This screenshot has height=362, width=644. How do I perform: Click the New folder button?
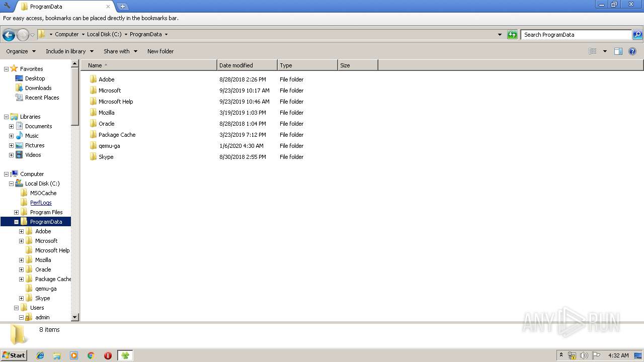160,51
